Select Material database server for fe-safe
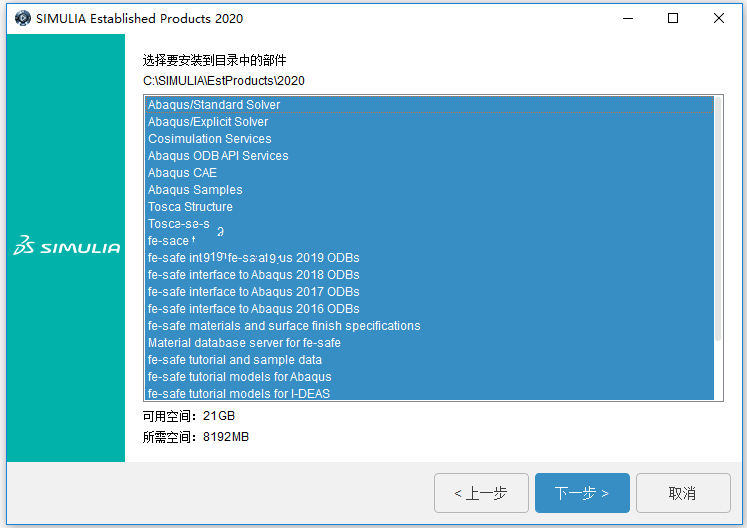Viewport: 747px width, 528px height. click(429, 343)
